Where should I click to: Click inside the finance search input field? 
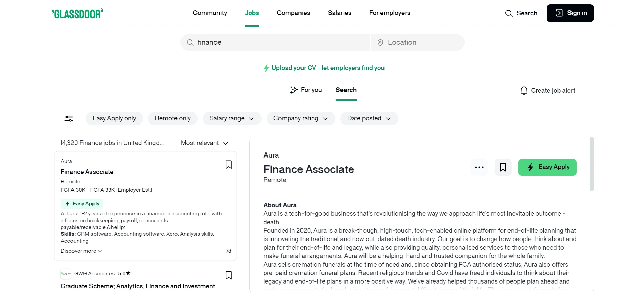(274, 42)
